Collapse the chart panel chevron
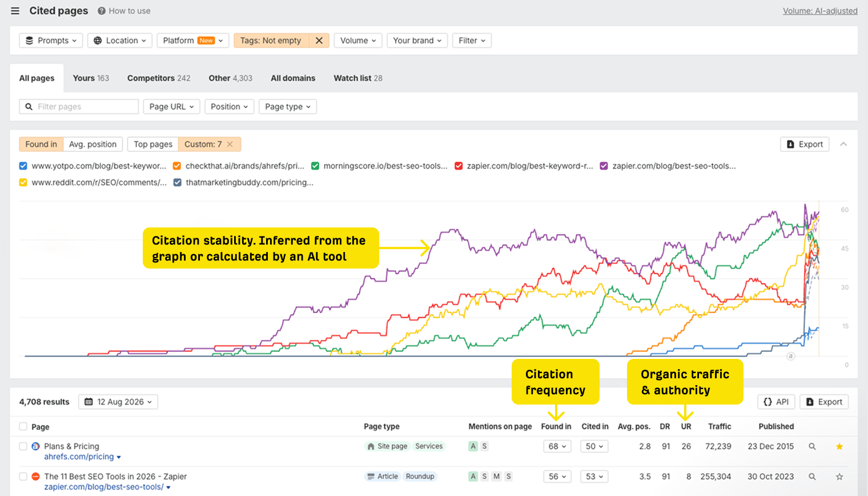 click(843, 145)
